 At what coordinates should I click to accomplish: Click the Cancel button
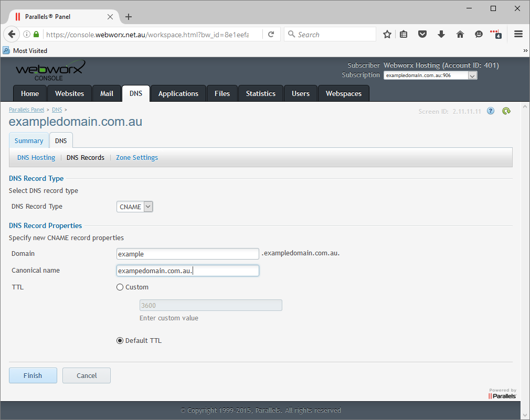(87, 375)
